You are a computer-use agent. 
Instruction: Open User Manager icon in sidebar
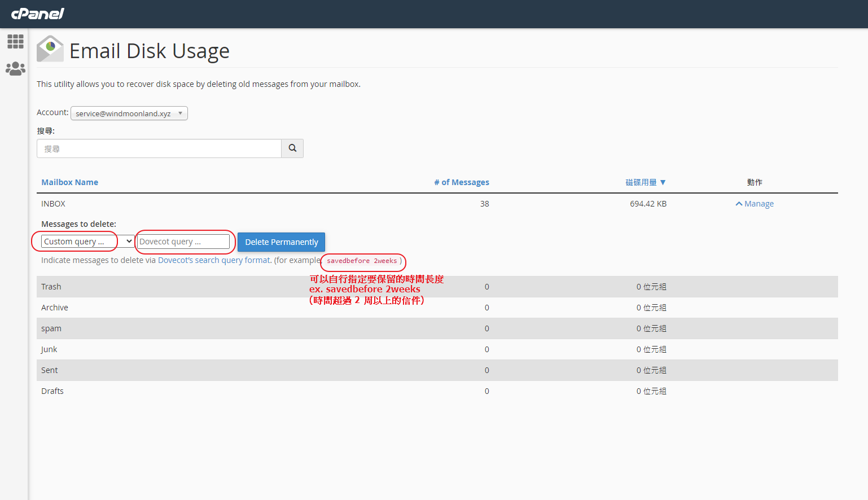[15, 69]
